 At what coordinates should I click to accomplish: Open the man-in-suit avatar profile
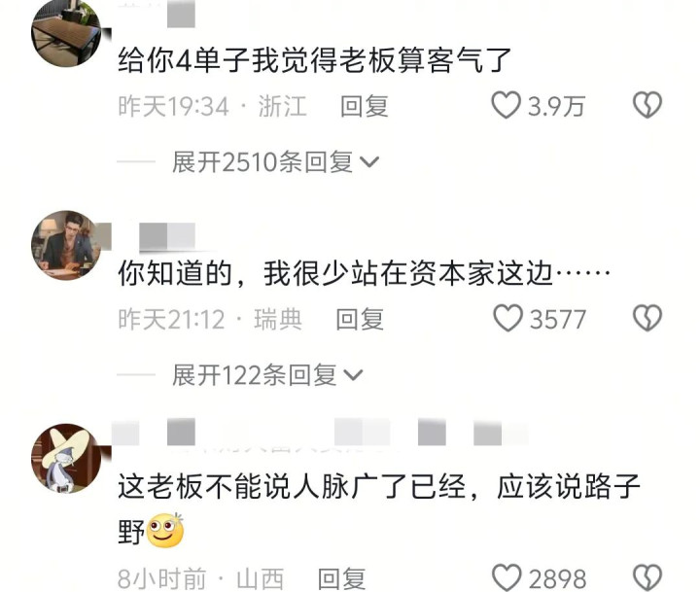[66, 245]
